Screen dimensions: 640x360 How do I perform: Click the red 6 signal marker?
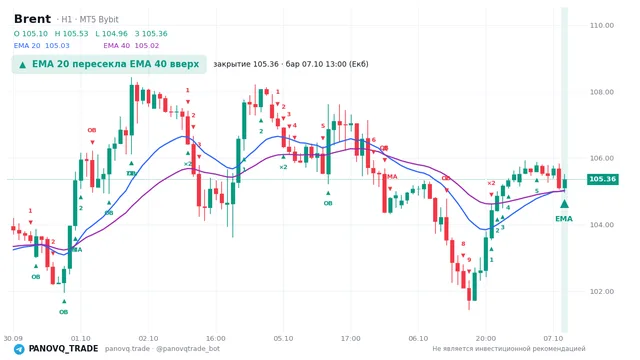[x=373, y=140]
